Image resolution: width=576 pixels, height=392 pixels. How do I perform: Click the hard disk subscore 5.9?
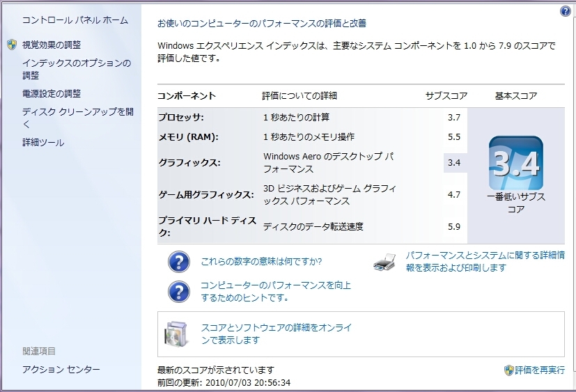(454, 227)
